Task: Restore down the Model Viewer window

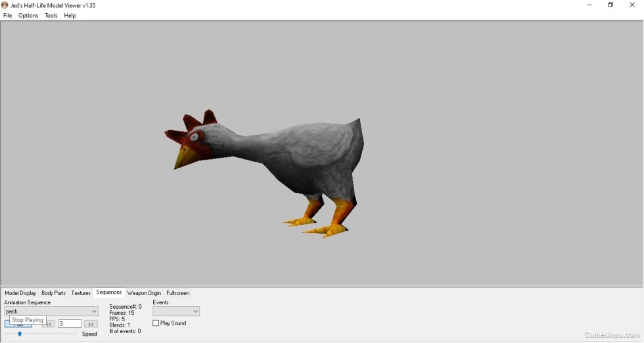Action: (x=610, y=5)
